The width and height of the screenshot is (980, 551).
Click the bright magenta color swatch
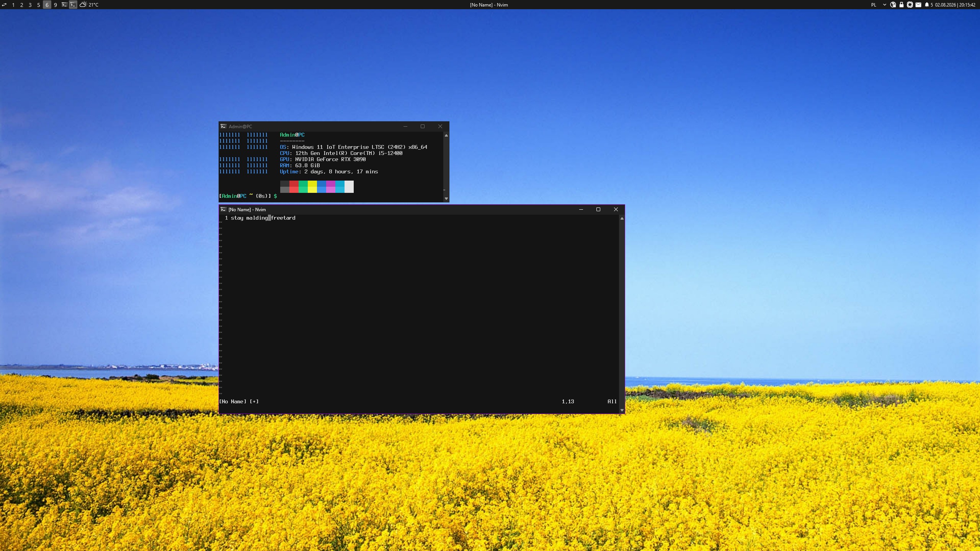click(x=331, y=190)
